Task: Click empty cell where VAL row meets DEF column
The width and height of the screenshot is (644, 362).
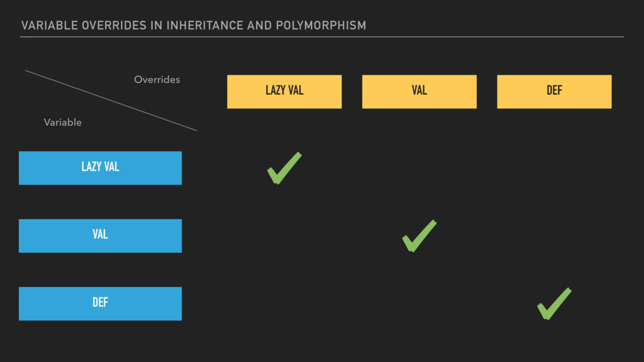Action: (x=555, y=236)
